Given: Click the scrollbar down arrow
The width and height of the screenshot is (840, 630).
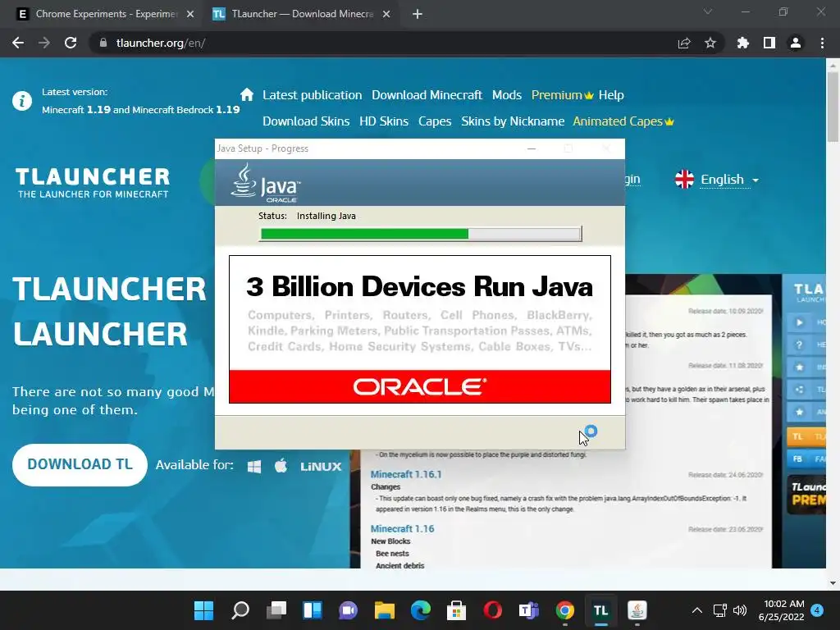Looking at the screenshot, I should [833, 583].
